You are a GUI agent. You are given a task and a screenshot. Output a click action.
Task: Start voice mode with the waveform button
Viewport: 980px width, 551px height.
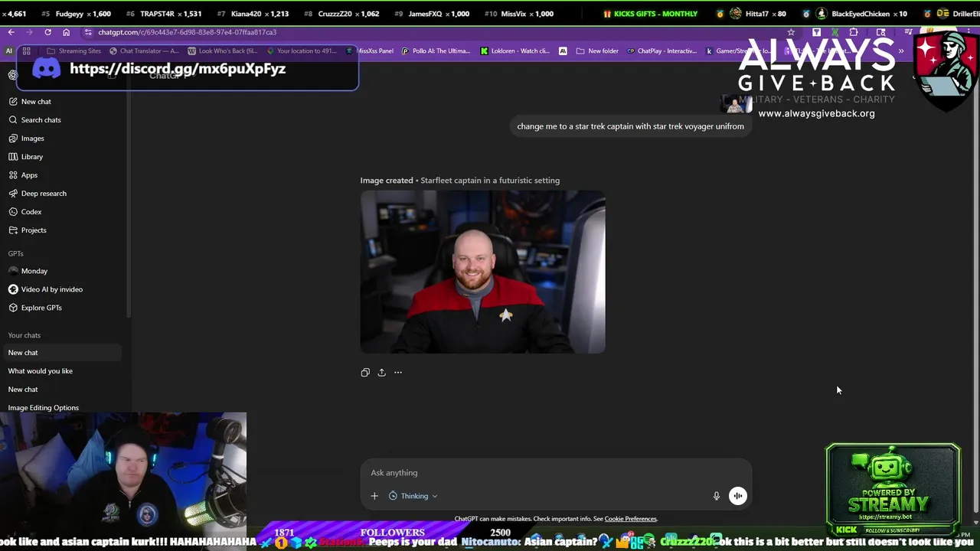pyautogui.click(x=737, y=496)
